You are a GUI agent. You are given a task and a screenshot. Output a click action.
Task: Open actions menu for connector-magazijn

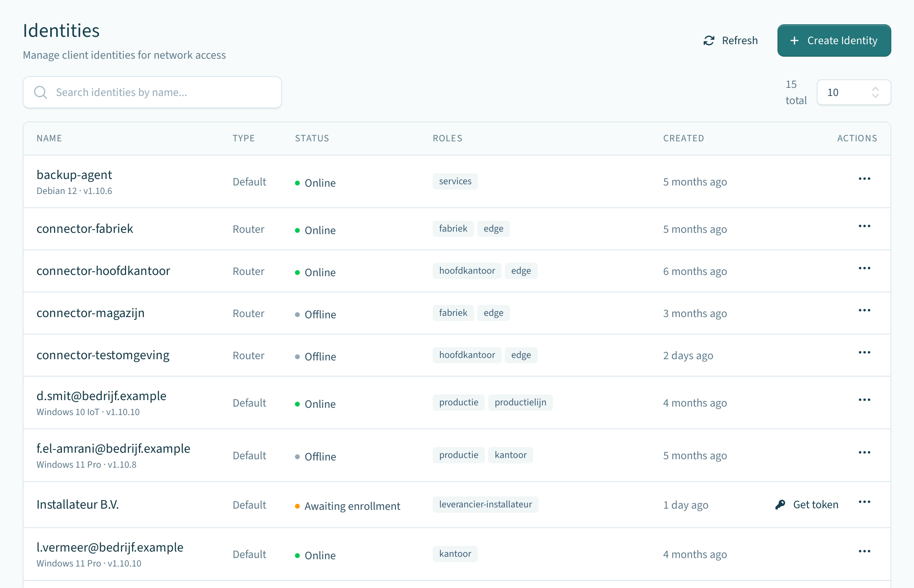click(864, 310)
